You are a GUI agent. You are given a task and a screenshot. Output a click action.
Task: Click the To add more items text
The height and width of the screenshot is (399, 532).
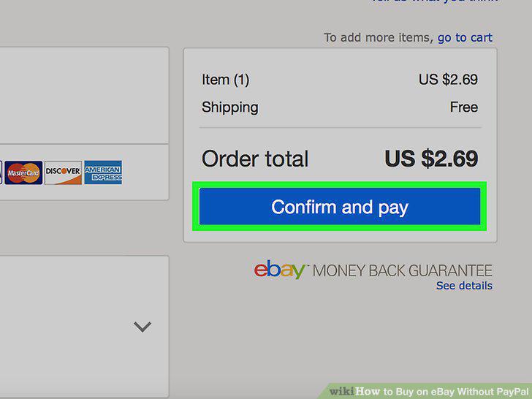tap(379, 38)
